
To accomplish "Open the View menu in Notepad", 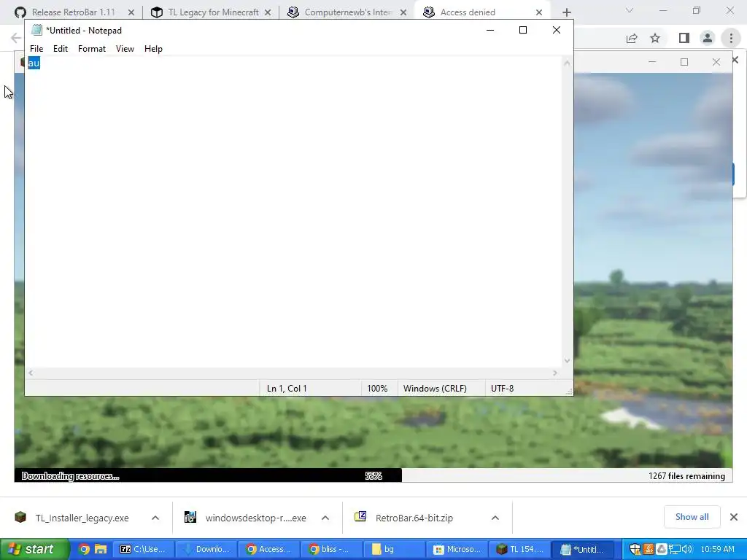I will click(x=125, y=49).
